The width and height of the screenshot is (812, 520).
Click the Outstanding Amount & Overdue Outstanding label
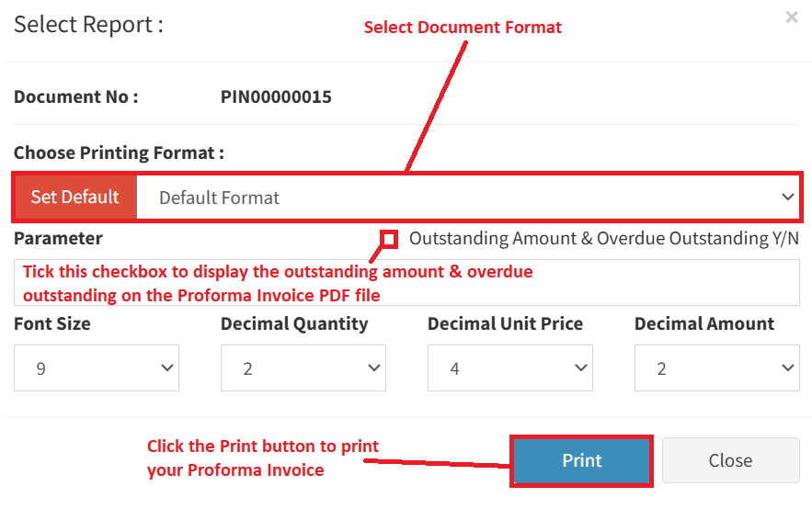point(603,238)
